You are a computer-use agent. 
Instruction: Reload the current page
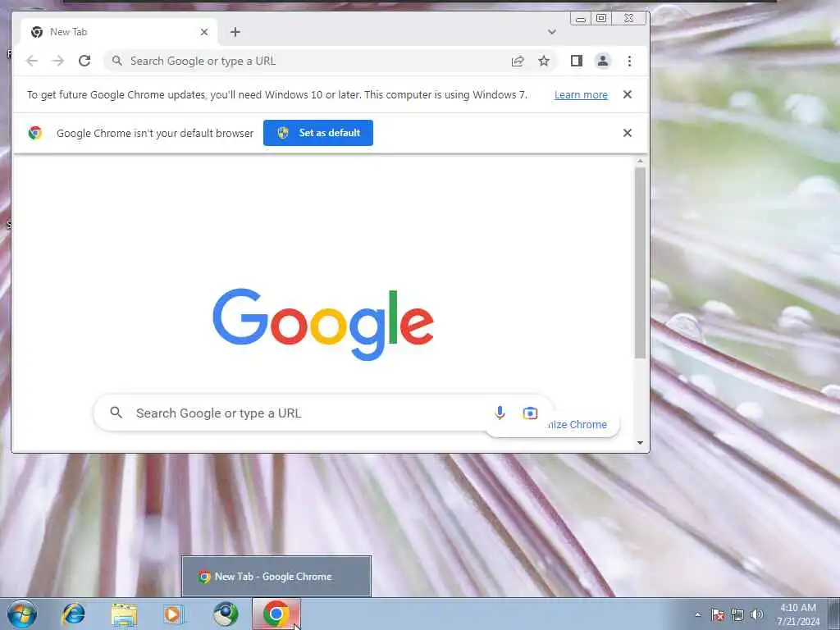click(x=84, y=61)
